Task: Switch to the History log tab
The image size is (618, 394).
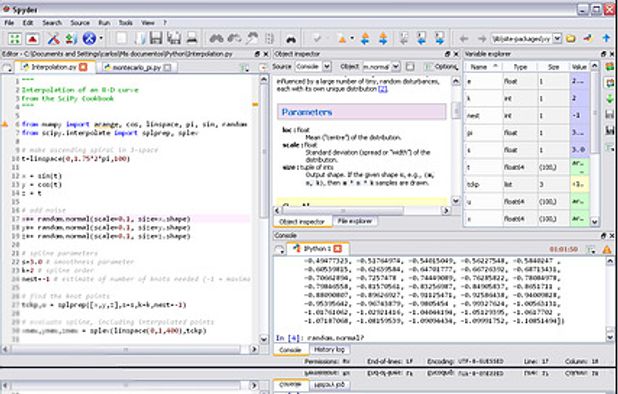Action: tap(329, 349)
